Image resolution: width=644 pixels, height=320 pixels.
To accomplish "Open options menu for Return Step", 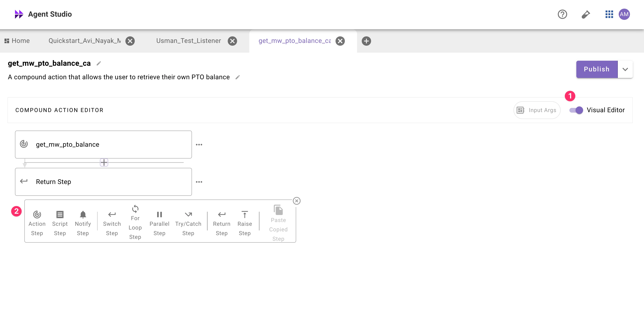I will (199, 182).
